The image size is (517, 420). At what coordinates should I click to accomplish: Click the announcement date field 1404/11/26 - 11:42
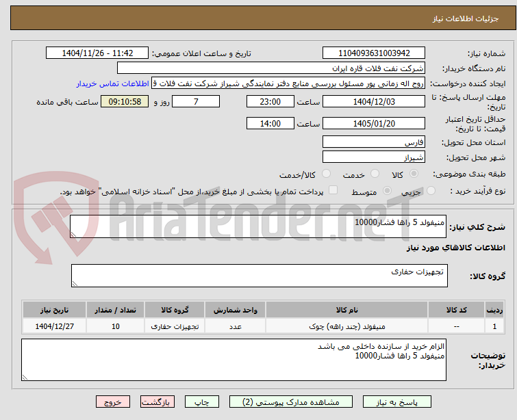pyautogui.click(x=97, y=53)
